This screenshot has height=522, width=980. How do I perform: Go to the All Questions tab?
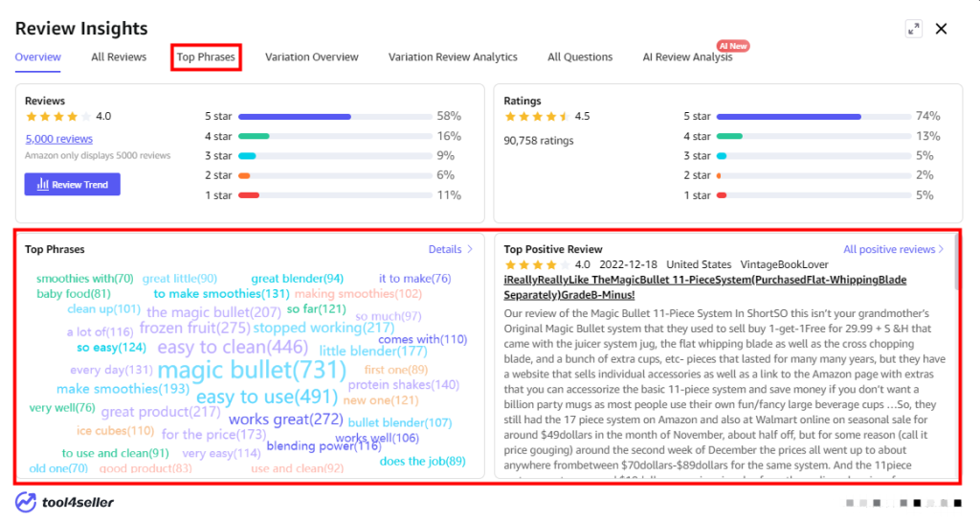click(x=580, y=57)
